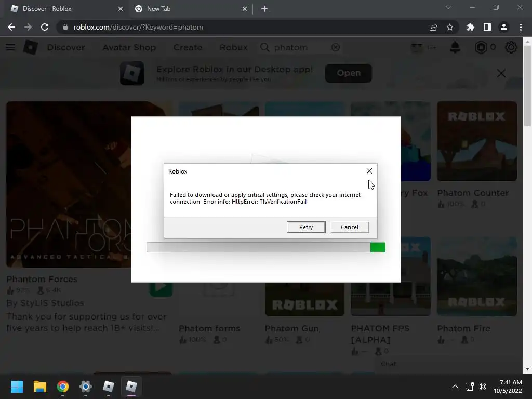The width and height of the screenshot is (532, 399).
Task: Open Settings from the taskbar
Action: 86,387
